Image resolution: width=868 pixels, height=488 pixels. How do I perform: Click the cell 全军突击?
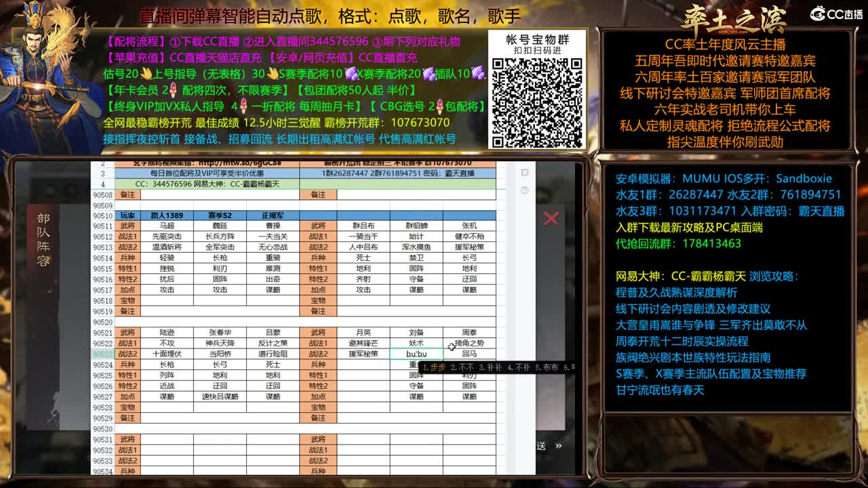click(x=220, y=247)
